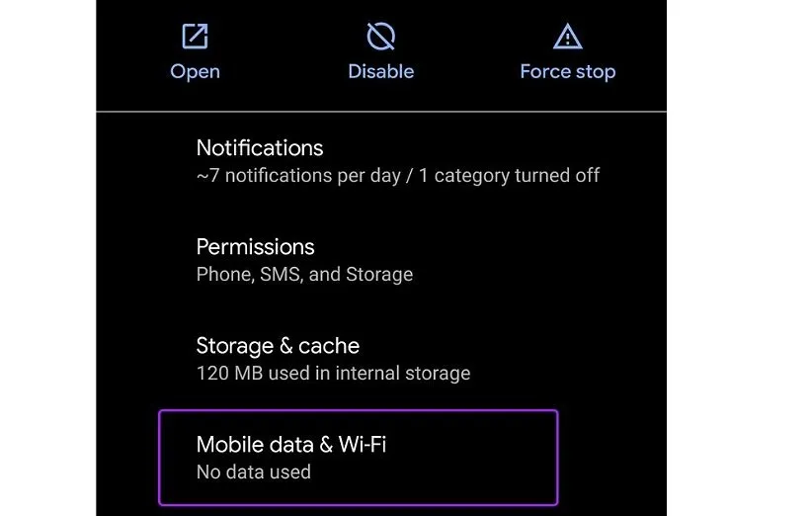Image resolution: width=812 pixels, height=516 pixels.
Task: Tap the 'Phone, SMS, and Storage' summary
Action: click(x=304, y=274)
